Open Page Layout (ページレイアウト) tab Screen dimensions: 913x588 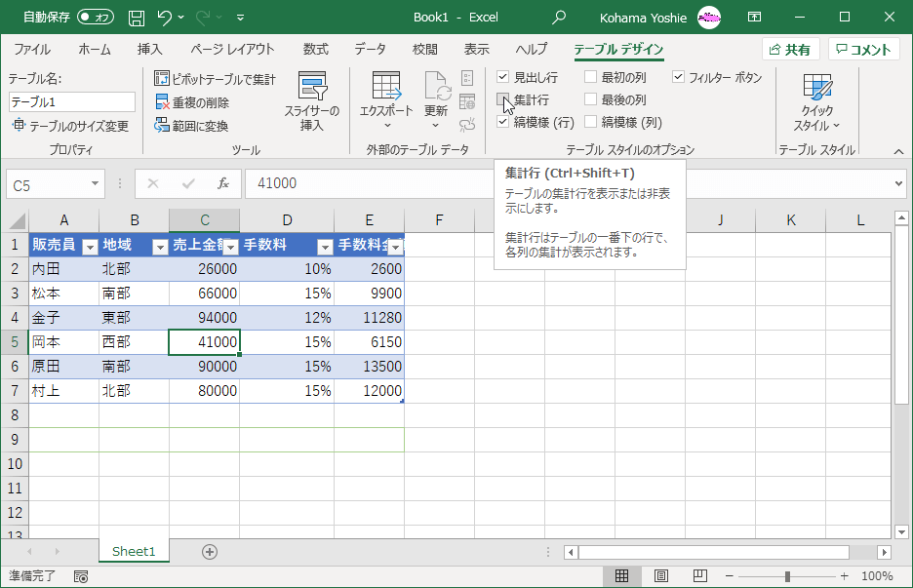tap(232, 50)
